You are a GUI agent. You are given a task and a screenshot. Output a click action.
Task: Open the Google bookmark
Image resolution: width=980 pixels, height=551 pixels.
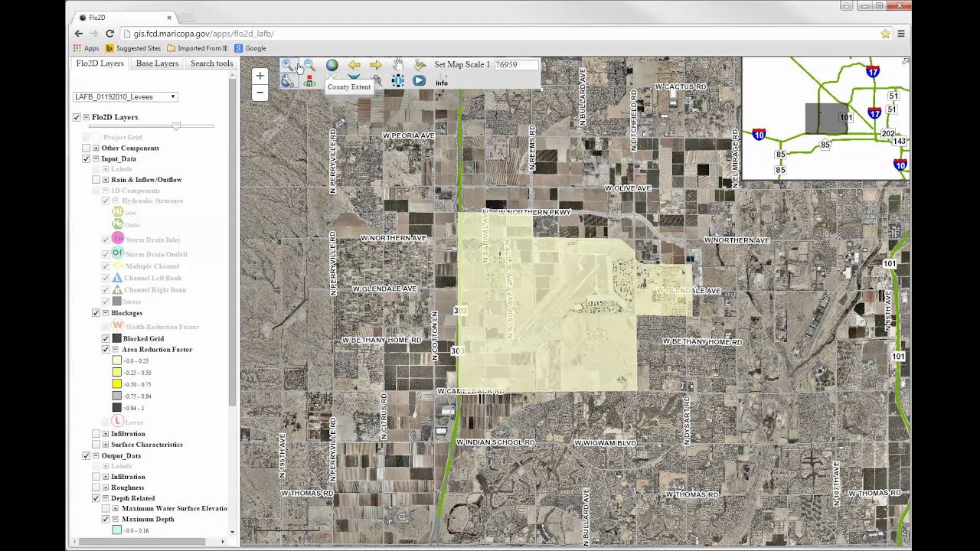(250, 48)
